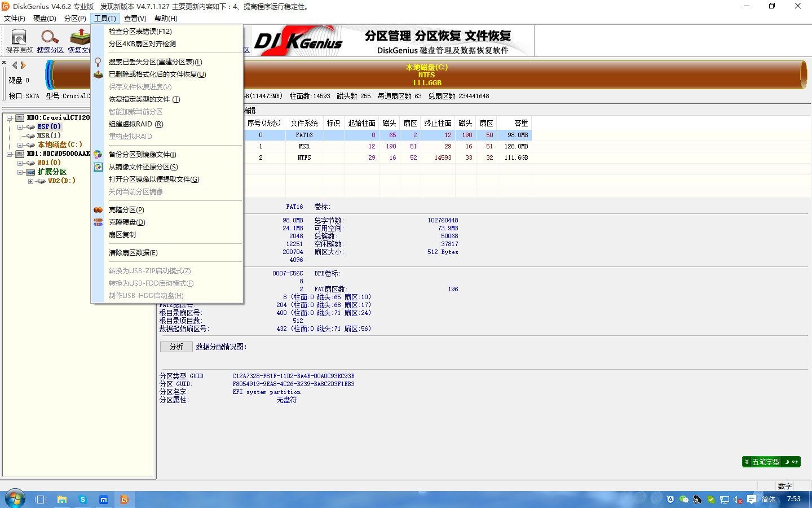Screen dimensions: 812x508
Task: Open the 搜索分区 (Search Partition) tool
Action: [50, 38]
